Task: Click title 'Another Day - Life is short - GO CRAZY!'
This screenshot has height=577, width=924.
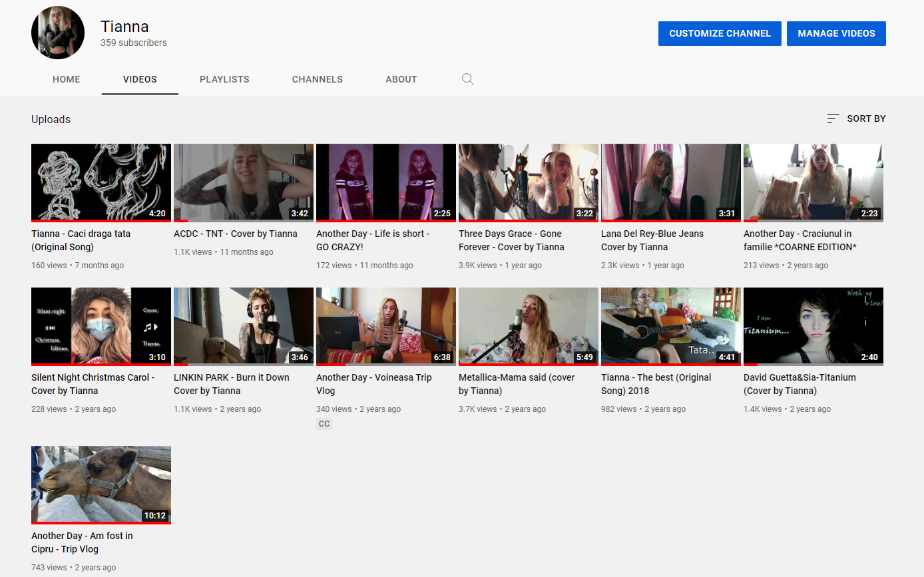Action: 373,240
